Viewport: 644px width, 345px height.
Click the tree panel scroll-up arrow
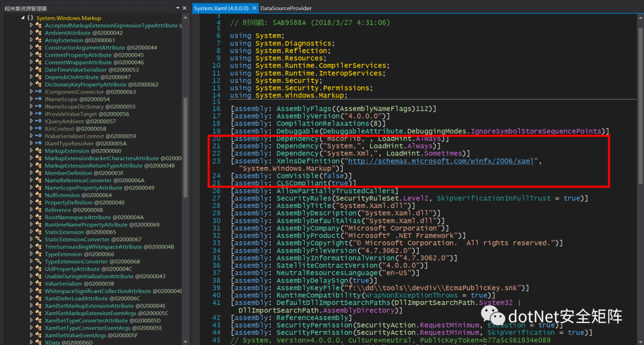185,18
